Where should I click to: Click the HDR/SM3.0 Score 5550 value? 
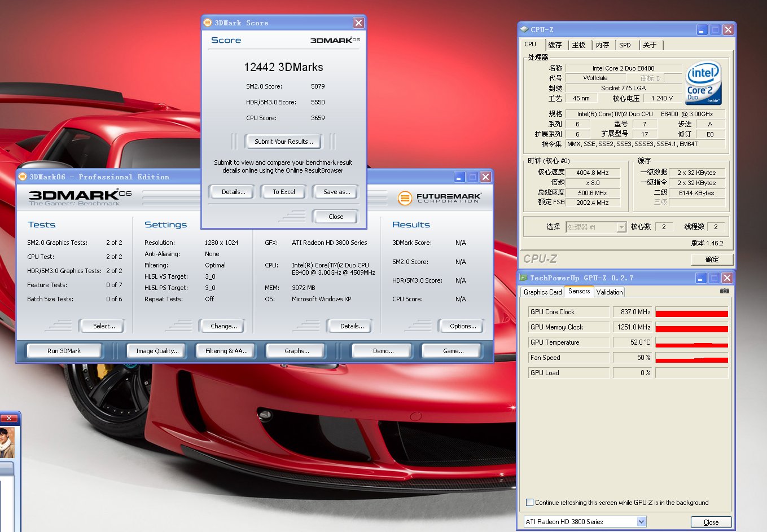pyautogui.click(x=318, y=102)
